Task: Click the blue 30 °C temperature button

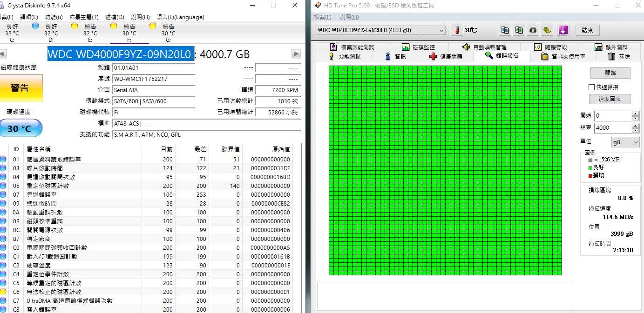Action: [20, 128]
